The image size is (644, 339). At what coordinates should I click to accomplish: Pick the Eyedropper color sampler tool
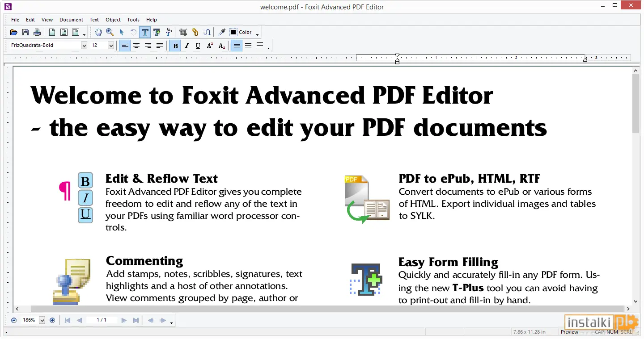point(221,32)
